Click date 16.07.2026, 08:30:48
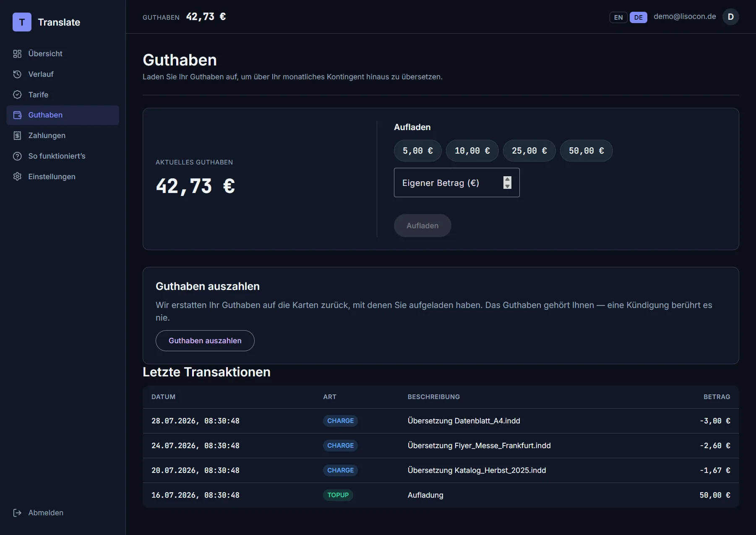Viewport: 756px width, 535px height. [x=196, y=495]
